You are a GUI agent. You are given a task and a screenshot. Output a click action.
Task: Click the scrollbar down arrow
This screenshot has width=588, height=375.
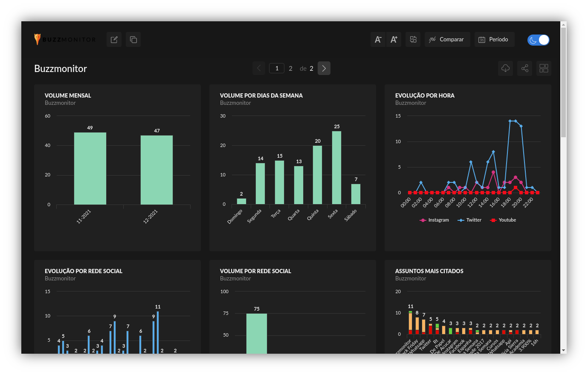pyautogui.click(x=563, y=350)
